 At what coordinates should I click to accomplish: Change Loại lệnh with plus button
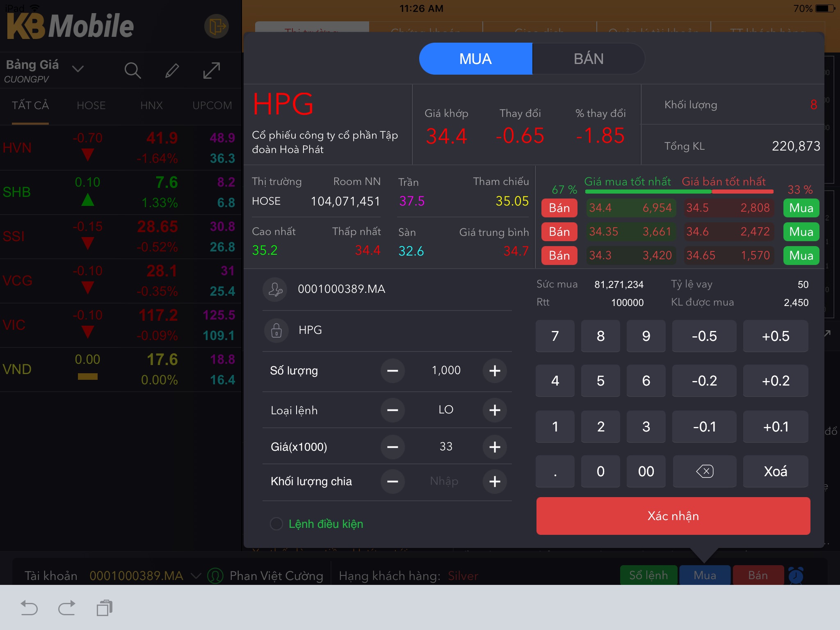click(x=495, y=410)
